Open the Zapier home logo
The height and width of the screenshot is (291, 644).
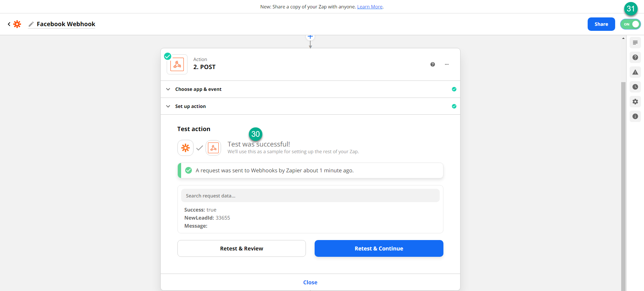[17, 24]
